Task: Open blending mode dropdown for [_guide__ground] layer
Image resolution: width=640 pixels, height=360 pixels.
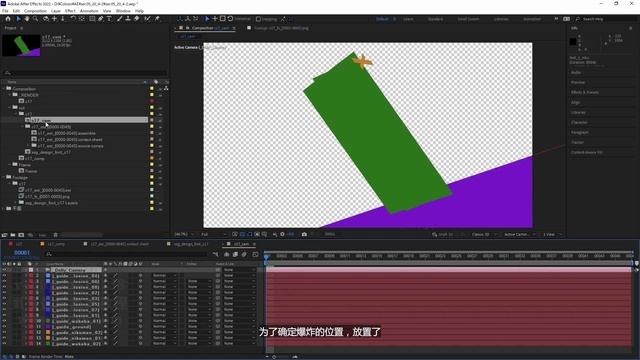Action: 164,327
